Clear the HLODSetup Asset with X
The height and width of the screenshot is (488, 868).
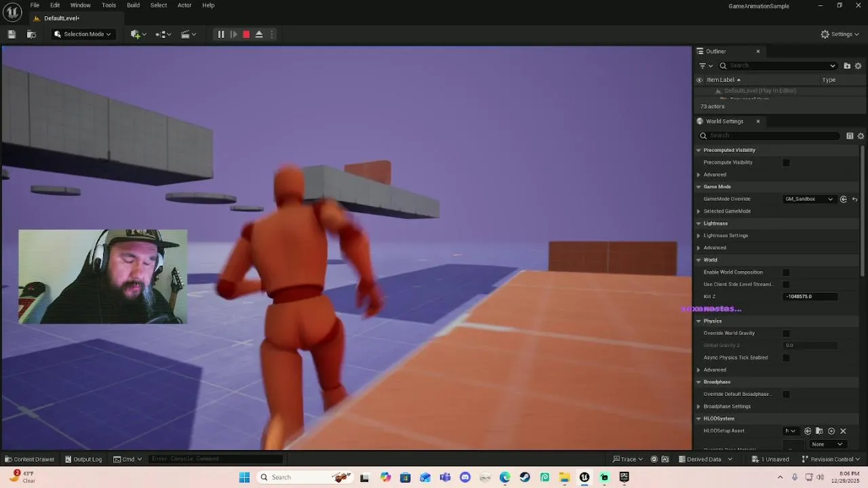[843, 431]
